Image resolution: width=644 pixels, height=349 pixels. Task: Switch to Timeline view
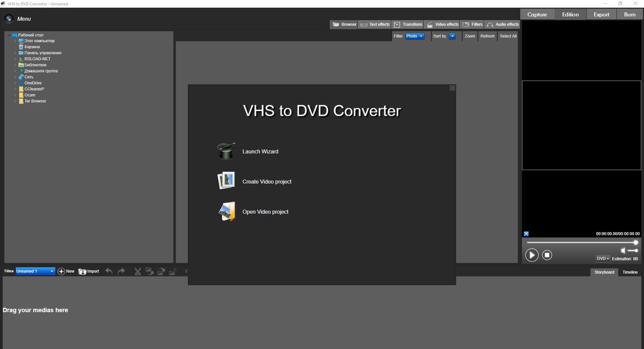click(x=630, y=272)
